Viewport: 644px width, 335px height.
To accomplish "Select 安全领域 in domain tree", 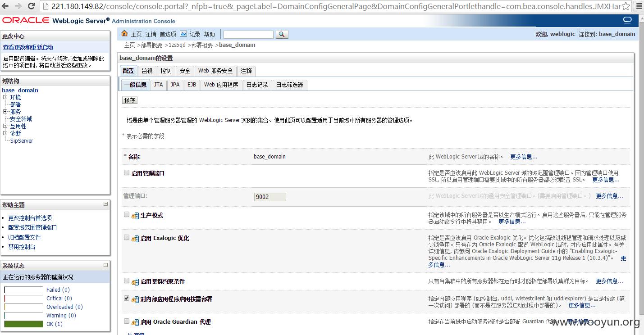I will pyautogui.click(x=21, y=119).
